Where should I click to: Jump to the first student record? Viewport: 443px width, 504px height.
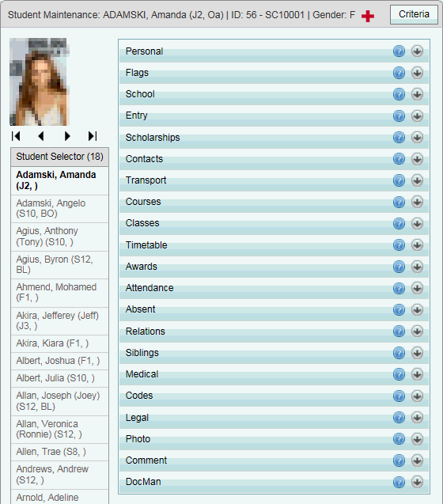tap(16, 136)
